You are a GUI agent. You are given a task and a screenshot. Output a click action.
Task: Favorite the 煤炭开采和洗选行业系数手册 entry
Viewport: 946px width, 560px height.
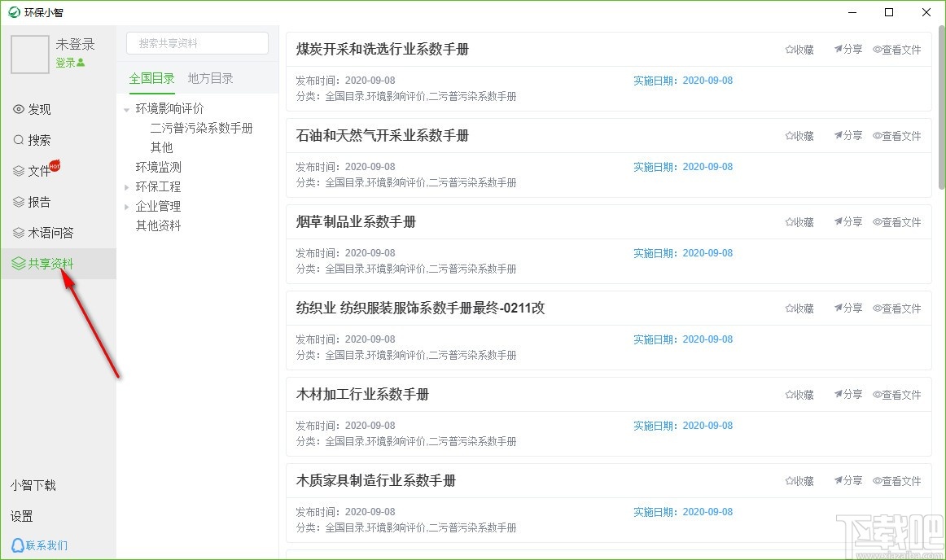click(799, 49)
